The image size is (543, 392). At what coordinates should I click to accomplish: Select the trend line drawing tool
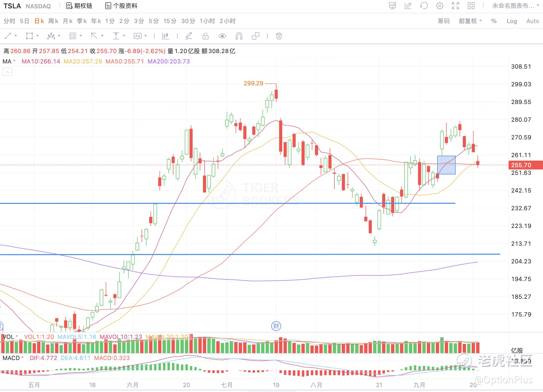coord(8,36)
